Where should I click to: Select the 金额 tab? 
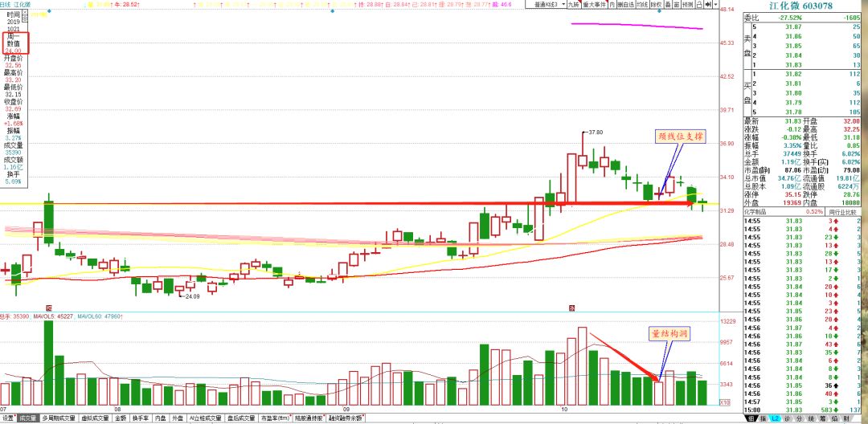[121, 418]
